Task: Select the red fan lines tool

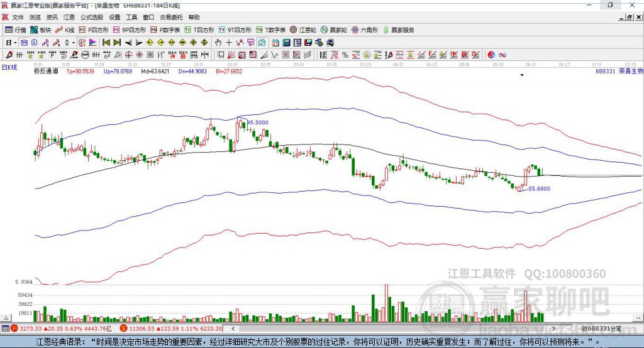Action: pos(231,55)
